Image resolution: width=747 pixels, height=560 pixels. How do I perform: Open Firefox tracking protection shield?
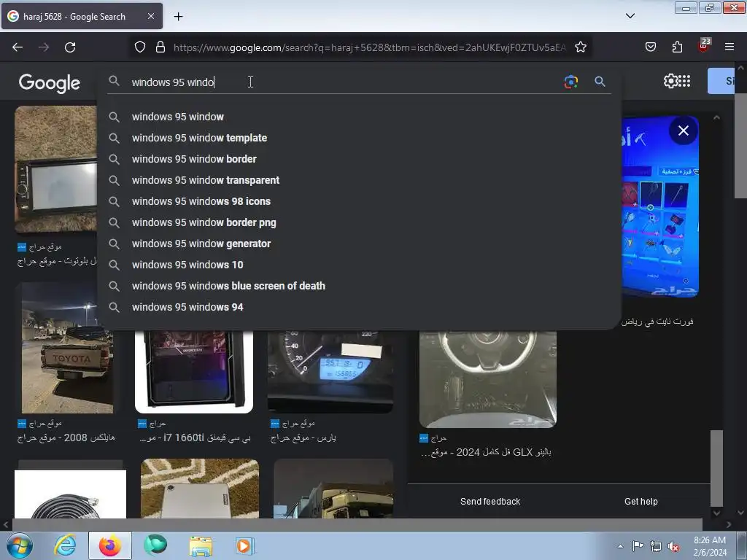(139, 47)
